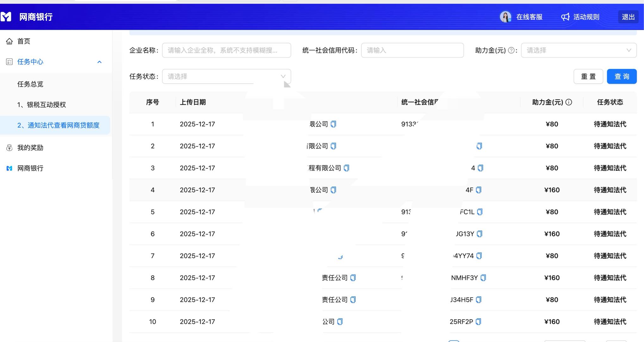Select the home icon beside 首页
This screenshot has height=342, width=644.
pyautogui.click(x=9, y=41)
